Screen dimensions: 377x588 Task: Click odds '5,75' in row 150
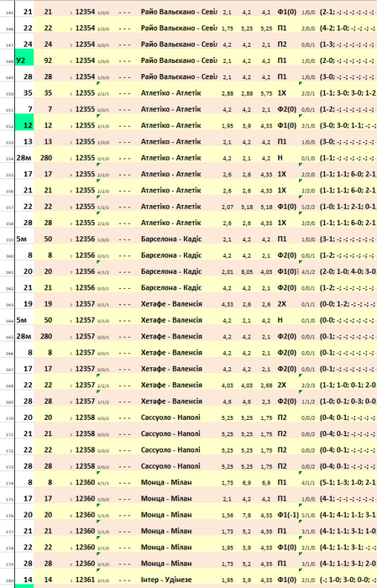266,93
